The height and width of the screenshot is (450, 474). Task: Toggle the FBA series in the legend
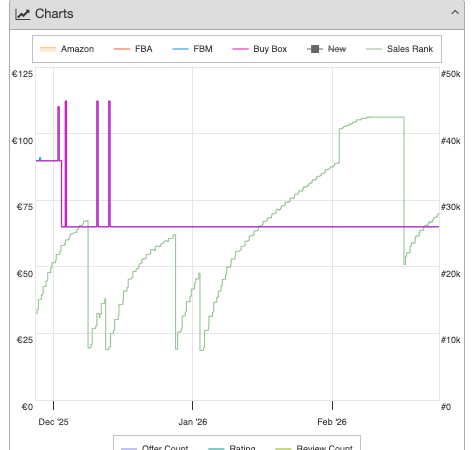133,49
